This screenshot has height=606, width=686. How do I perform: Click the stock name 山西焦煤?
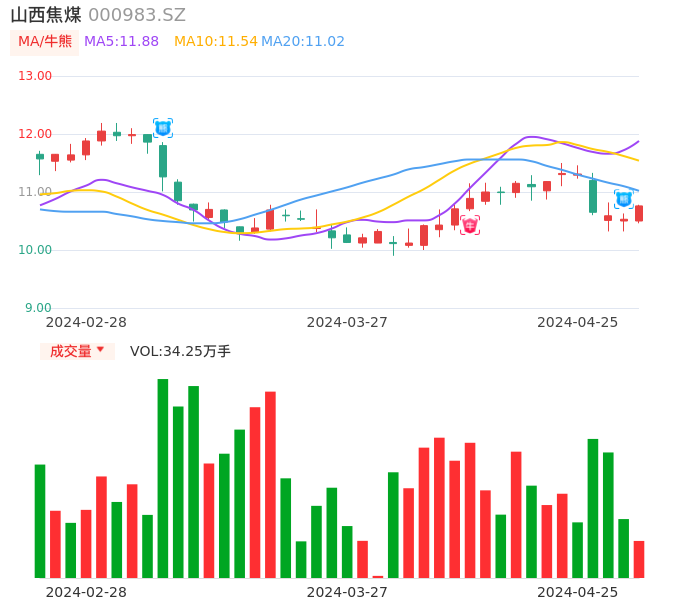pyautogui.click(x=46, y=15)
